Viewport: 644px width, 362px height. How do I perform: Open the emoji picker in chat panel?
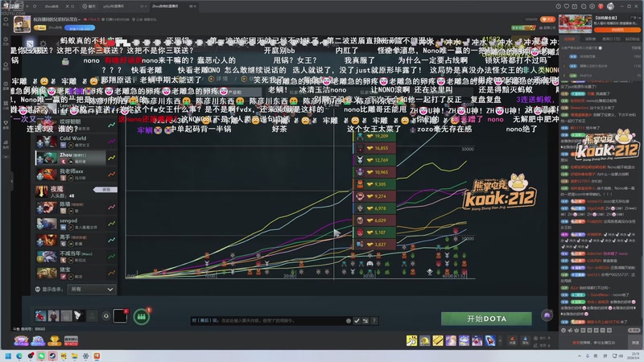tap(563, 330)
